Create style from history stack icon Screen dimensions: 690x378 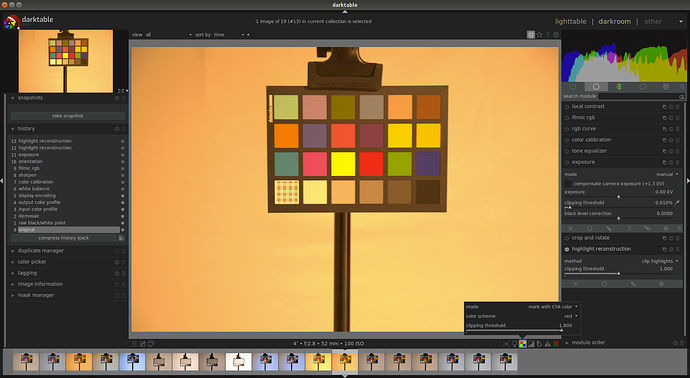click(121, 238)
